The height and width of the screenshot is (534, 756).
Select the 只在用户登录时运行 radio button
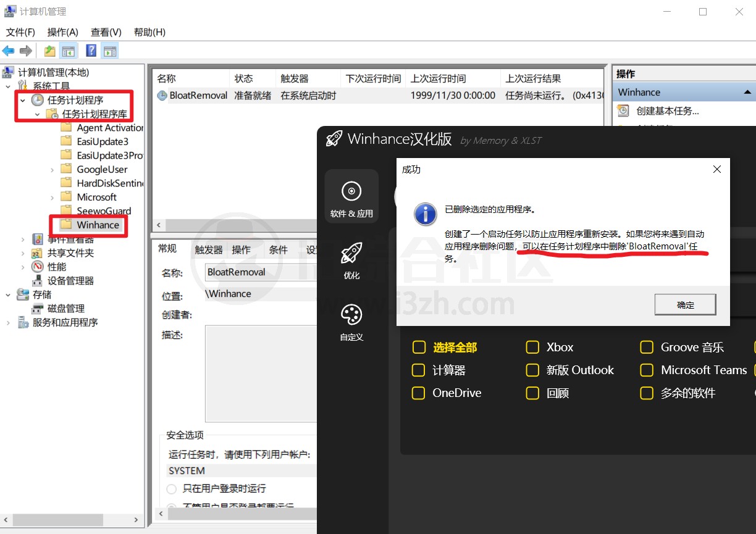[172, 489]
